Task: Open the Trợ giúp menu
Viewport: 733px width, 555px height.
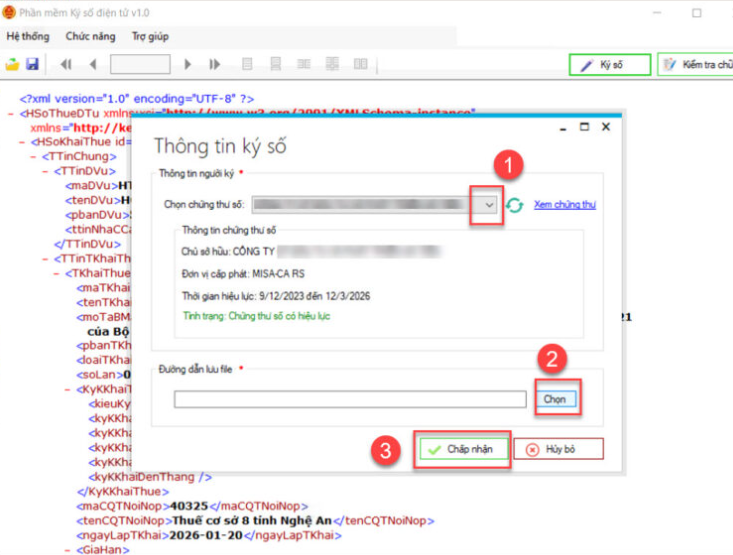Action: click(150, 36)
